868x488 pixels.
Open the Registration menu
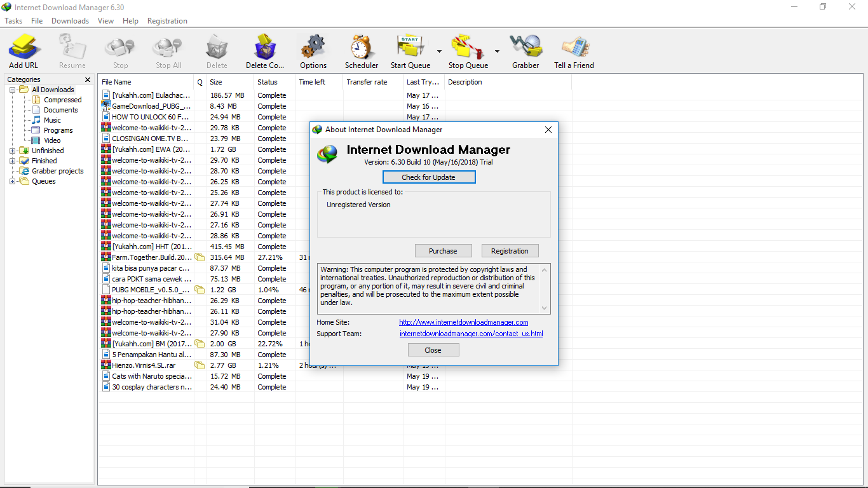167,21
